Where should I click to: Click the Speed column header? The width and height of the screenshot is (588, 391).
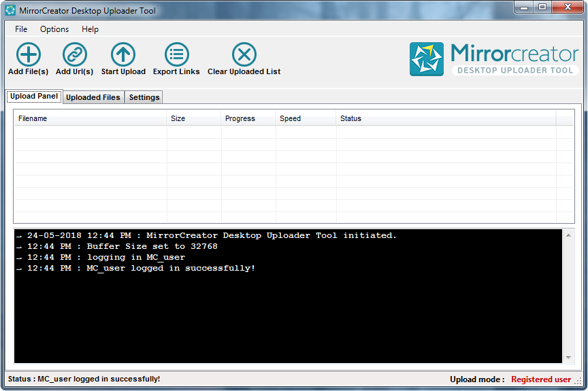306,118
